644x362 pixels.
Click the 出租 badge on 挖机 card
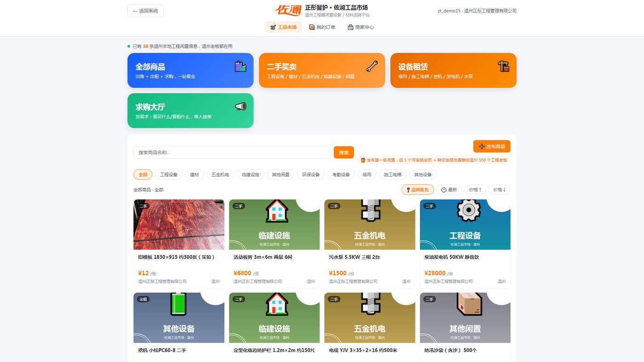(143, 299)
